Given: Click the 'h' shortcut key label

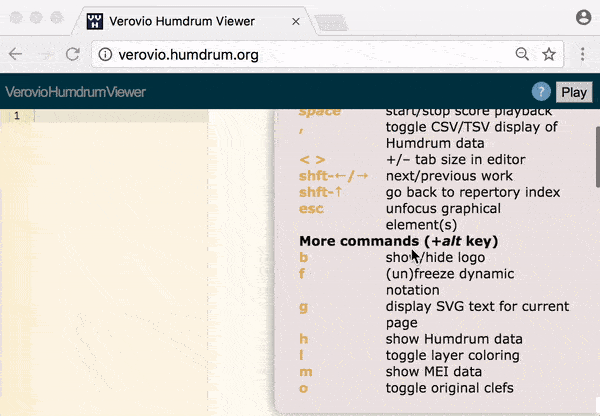Looking at the screenshot, I should pos(303,339).
